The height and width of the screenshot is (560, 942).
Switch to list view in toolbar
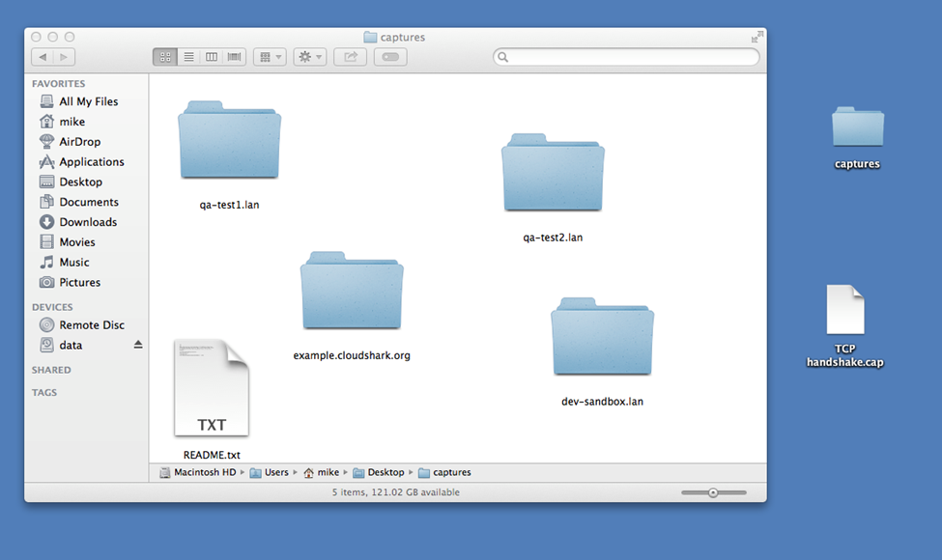188,57
